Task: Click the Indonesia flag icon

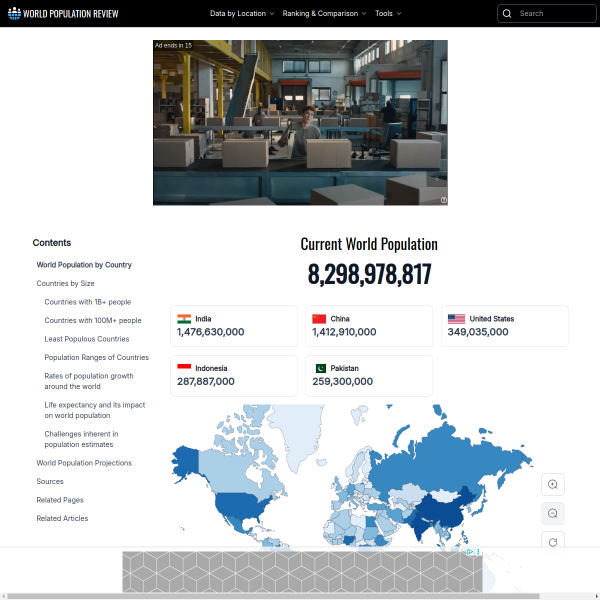Action: [x=184, y=368]
